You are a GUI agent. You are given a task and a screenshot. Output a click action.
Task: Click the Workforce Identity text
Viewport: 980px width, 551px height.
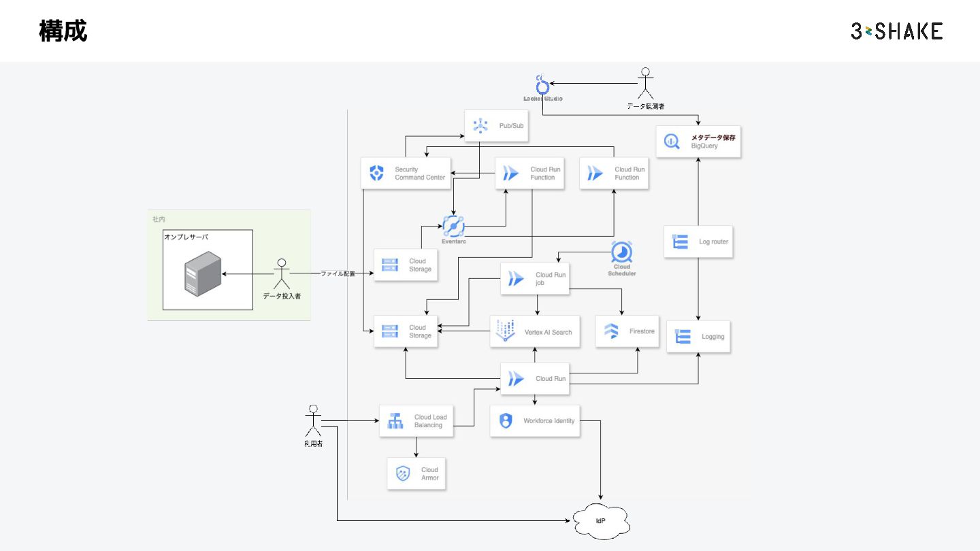coord(549,421)
